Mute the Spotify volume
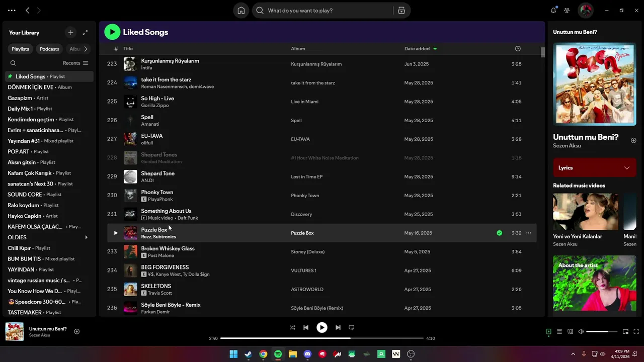 coord(581,332)
